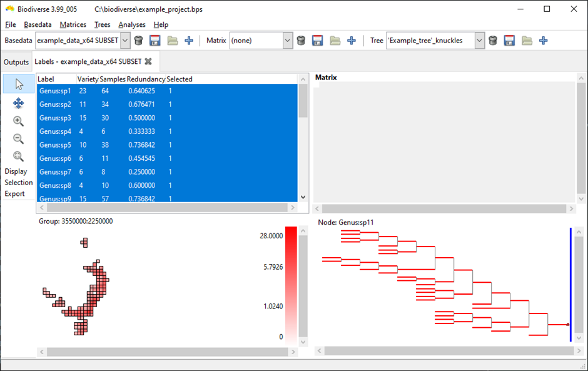Viewport: 588px width, 371px height.
Task: Click the zoom to fit tool
Action: coord(18,156)
